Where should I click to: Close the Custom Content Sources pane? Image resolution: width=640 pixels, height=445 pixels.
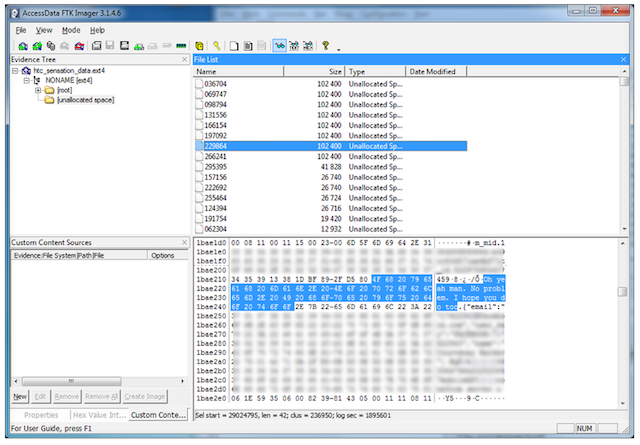[184, 243]
